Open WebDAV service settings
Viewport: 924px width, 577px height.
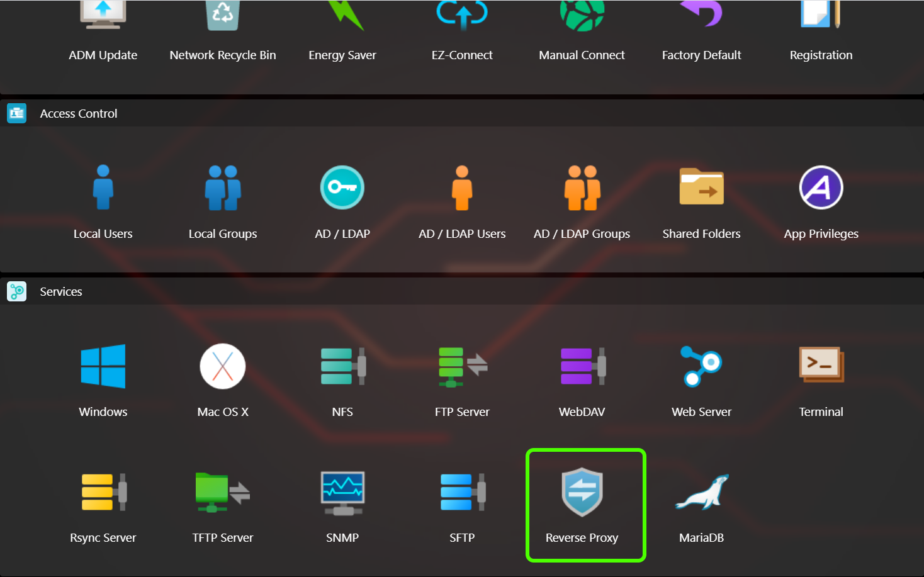click(x=582, y=381)
